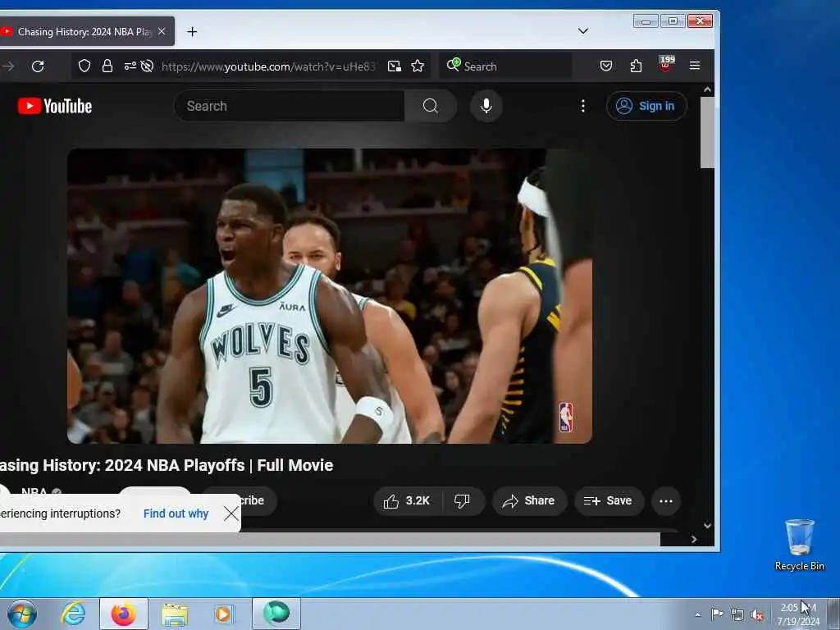
Task: Share the video
Action: pos(529,501)
